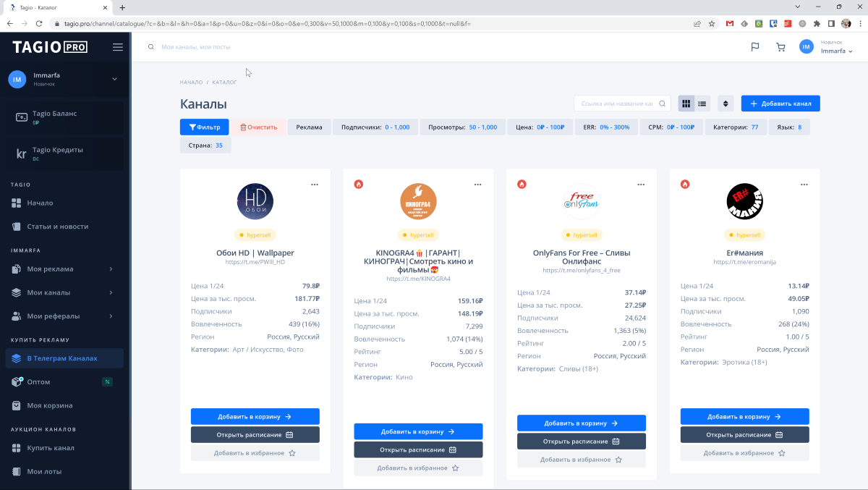
Task: Click the fire hot icon on OnlyFans card
Action: (522, 185)
